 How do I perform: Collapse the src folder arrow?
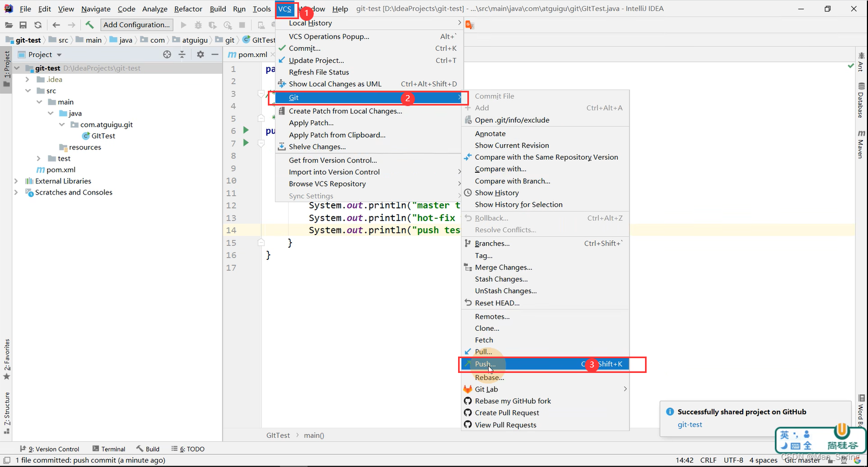tap(27, 91)
